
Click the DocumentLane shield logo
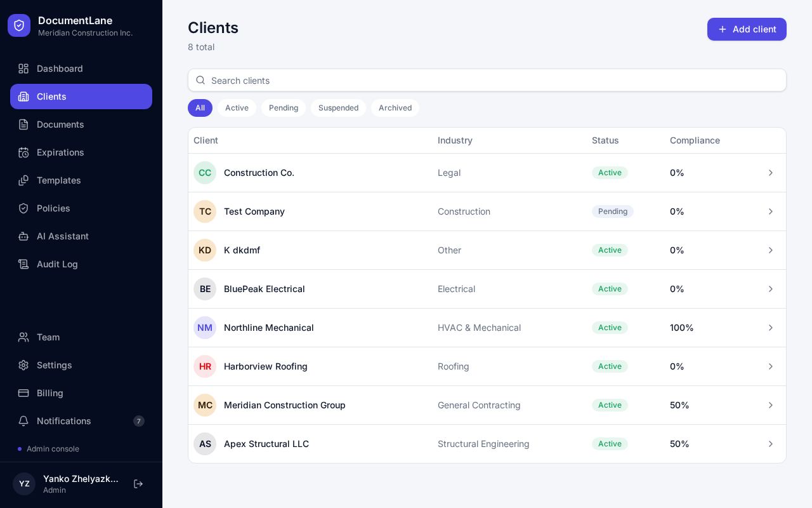click(19, 25)
